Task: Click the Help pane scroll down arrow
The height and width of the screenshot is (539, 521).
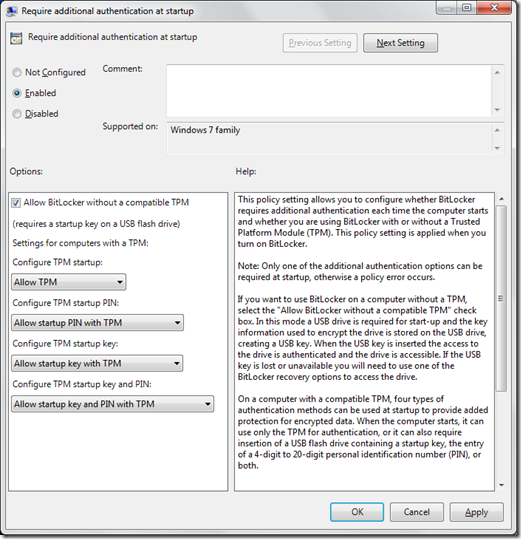Action: (501, 485)
